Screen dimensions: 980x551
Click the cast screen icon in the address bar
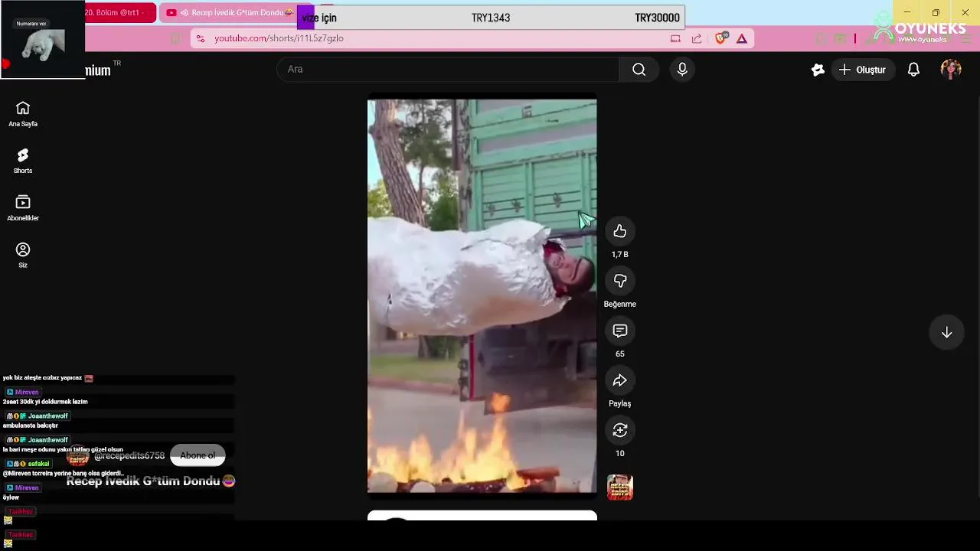pyautogui.click(x=675, y=38)
